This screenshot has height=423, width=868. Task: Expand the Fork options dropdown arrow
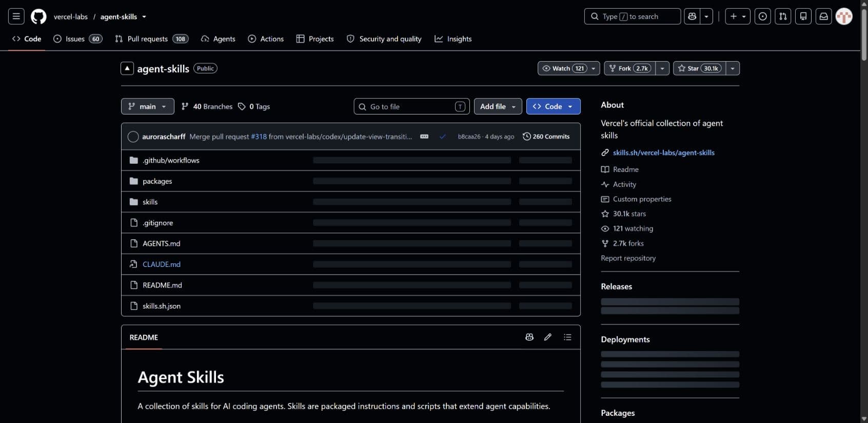point(662,68)
